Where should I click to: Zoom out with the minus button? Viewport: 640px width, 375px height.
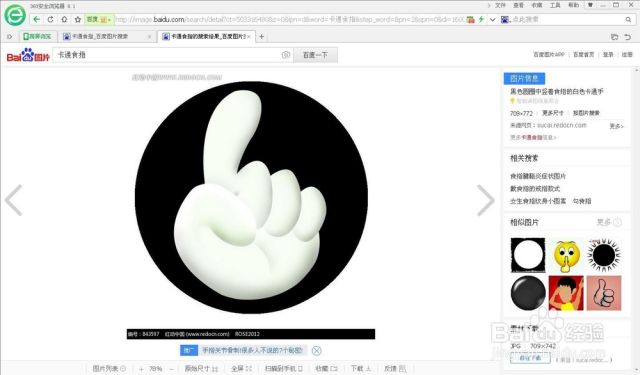pyautogui.click(x=172, y=369)
